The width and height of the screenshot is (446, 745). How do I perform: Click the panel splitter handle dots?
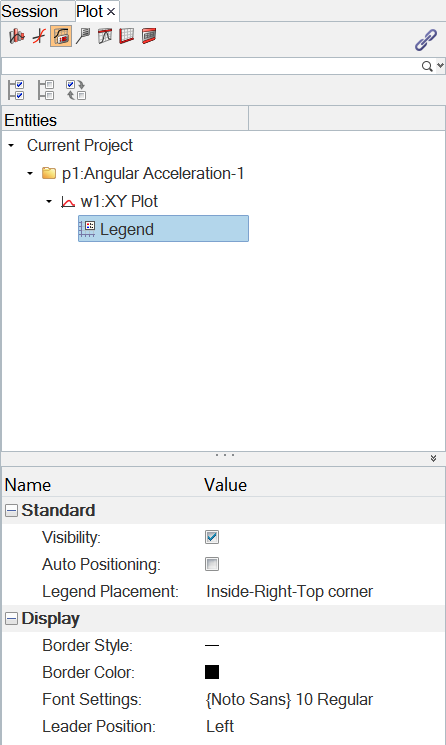[x=224, y=455]
